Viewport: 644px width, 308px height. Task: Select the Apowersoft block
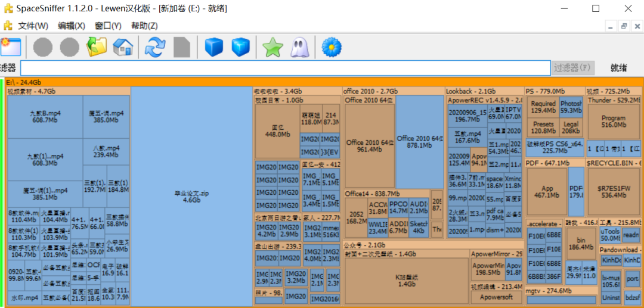pos(496,297)
